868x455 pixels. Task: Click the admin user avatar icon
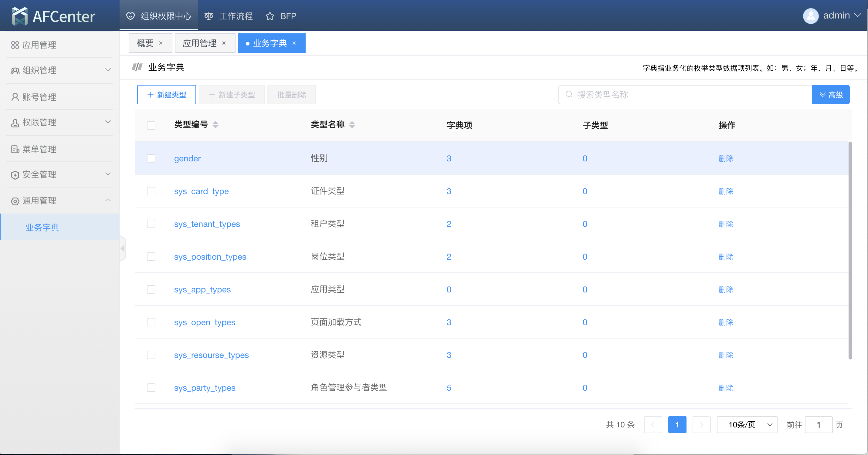coord(810,16)
